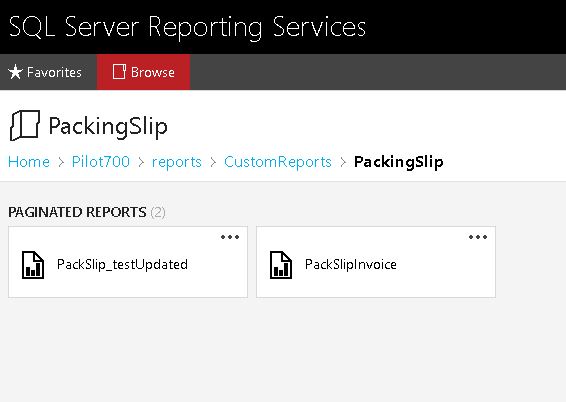
Task: Open the PackSlipInvoice report
Action: (x=376, y=262)
